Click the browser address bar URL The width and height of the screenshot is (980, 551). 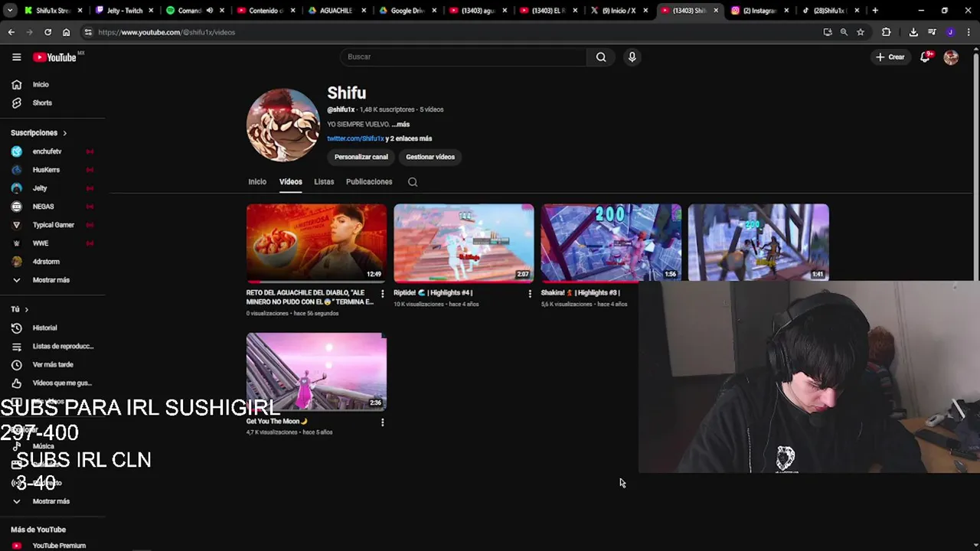point(166,32)
